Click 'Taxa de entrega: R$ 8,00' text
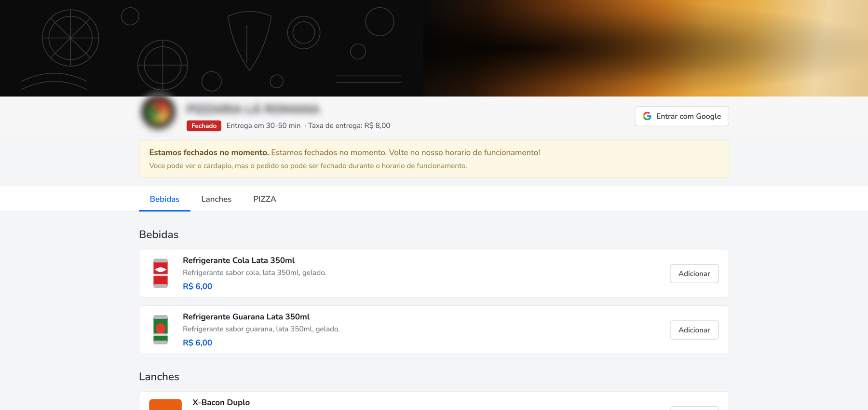Screen dimensions: 868x410 pyautogui.click(x=349, y=126)
